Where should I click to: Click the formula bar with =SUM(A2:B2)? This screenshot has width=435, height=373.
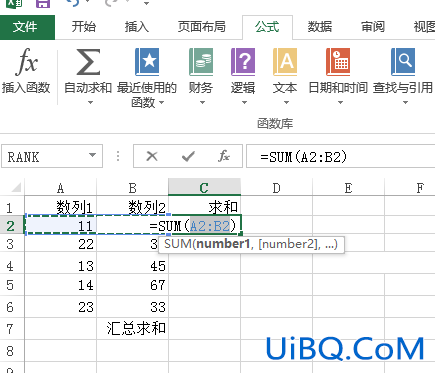(341, 156)
